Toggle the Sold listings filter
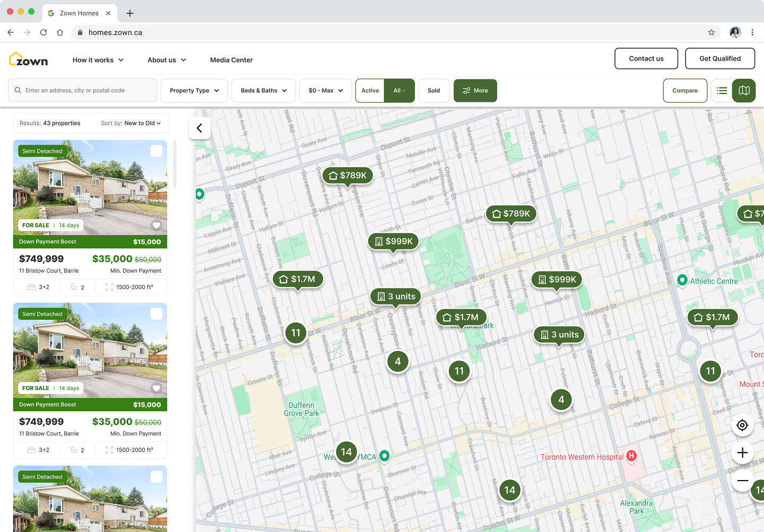Viewport: 764px width, 532px height. point(434,91)
